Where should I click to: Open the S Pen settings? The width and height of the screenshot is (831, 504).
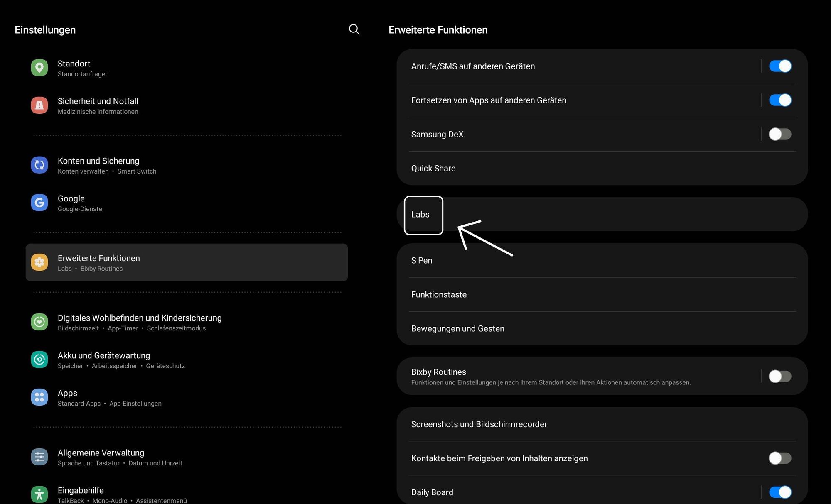point(602,260)
